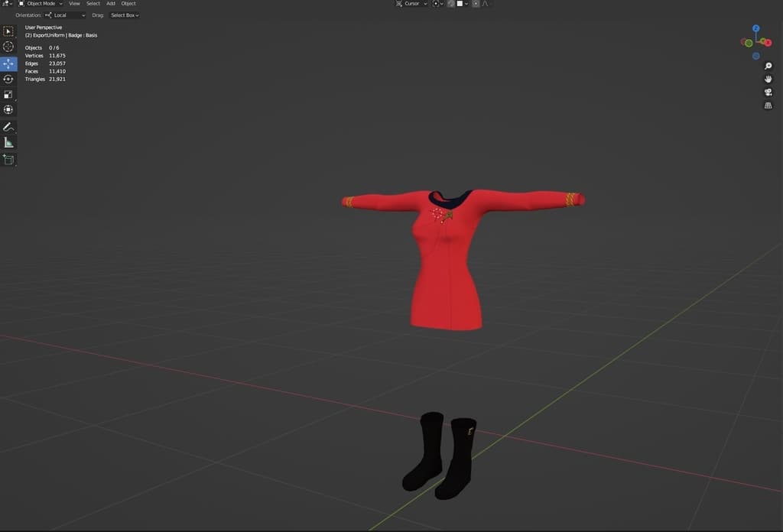Open the Object Mode dropdown
Viewport: 783px width, 532px height.
pyautogui.click(x=41, y=4)
